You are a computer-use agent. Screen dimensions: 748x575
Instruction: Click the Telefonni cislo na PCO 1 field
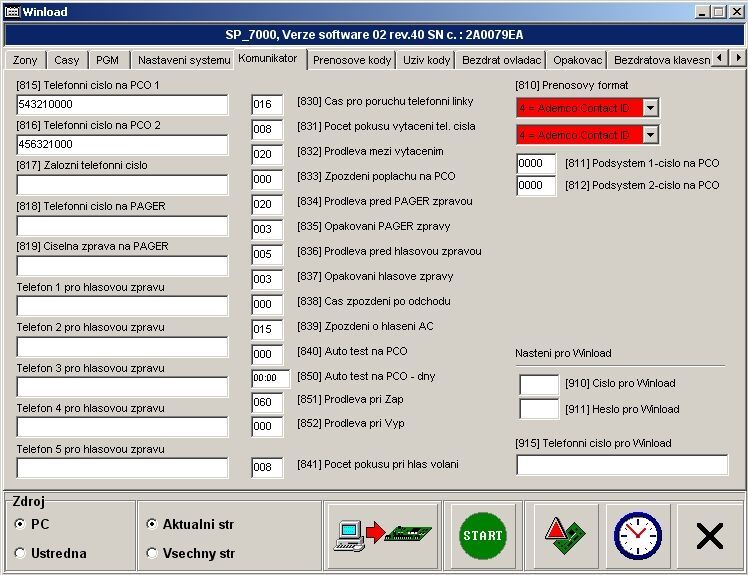point(122,105)
